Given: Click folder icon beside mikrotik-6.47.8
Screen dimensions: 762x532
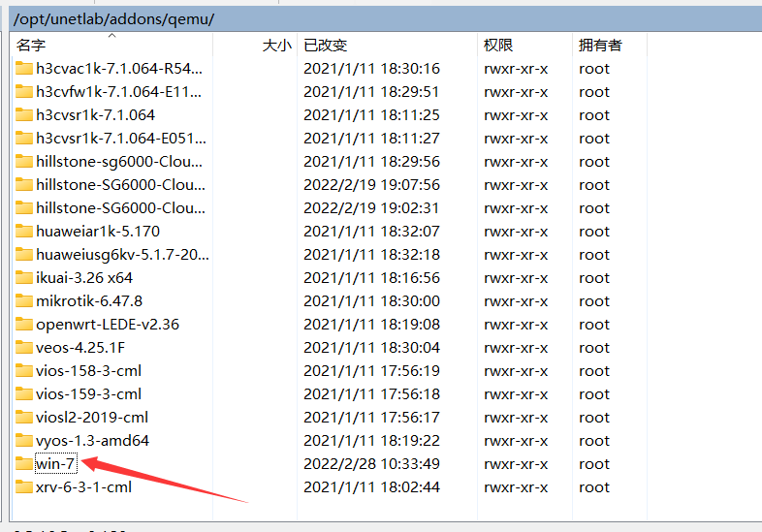Looking at the screenshot, I should coord(24,301).
